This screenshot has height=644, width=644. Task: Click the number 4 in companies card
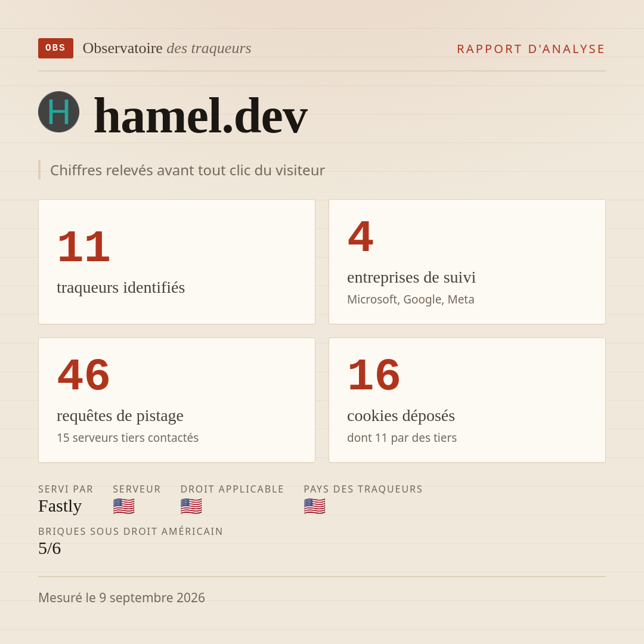coord(361,237)
